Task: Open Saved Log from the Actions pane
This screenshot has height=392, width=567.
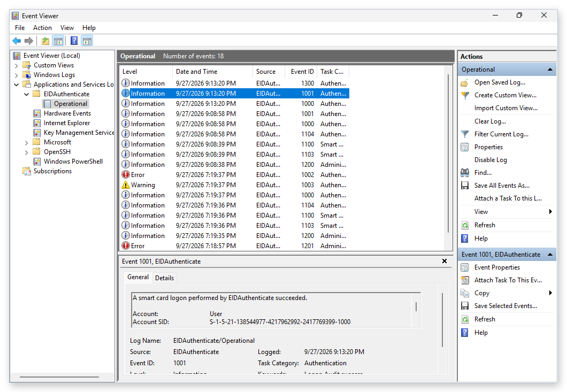Action: (x=500, y=82)
